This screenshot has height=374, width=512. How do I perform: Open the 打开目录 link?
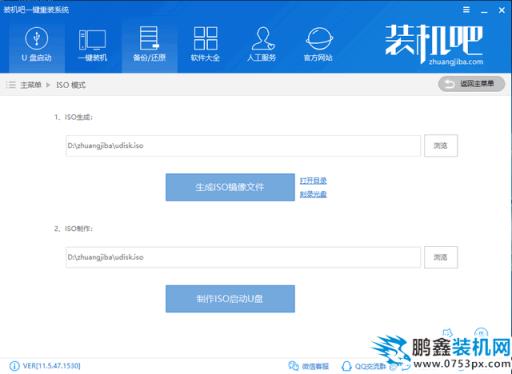(313, 180)
